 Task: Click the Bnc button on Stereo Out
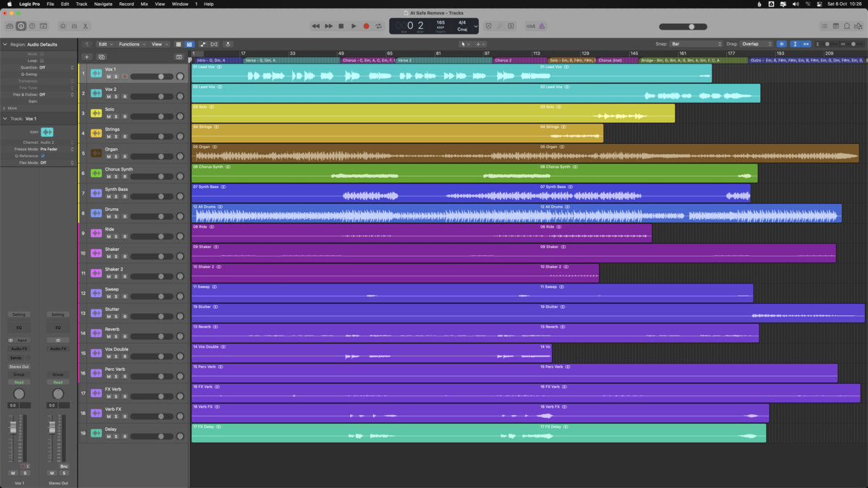pyautogui.click(x=64, y=466)
